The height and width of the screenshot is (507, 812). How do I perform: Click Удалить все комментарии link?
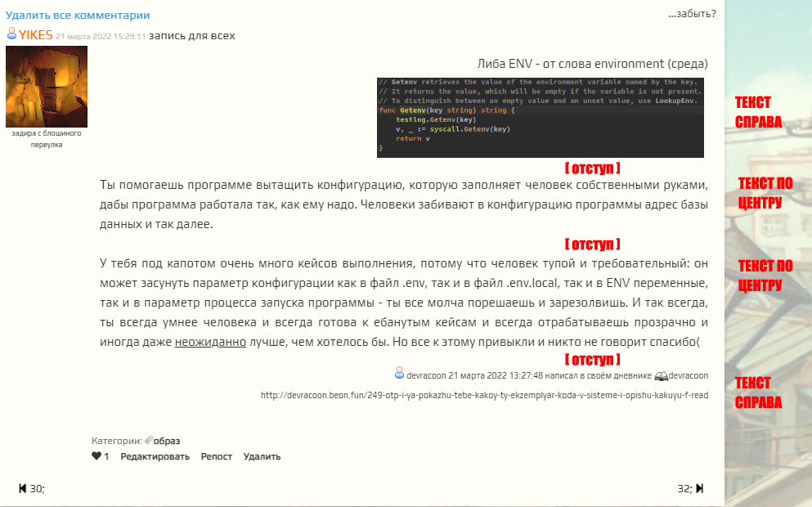point(78,15)
